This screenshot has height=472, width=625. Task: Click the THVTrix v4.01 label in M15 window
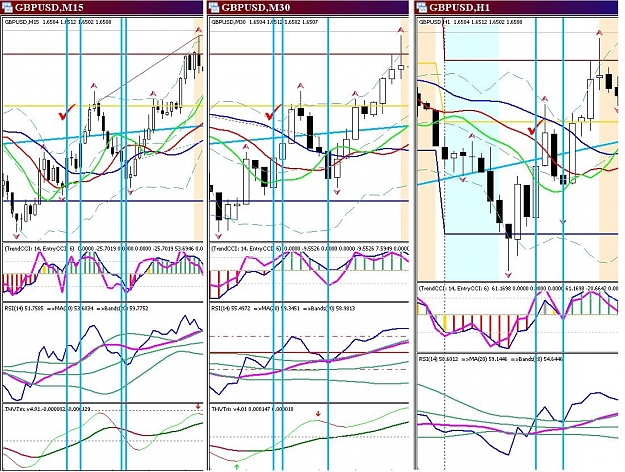pyautogui.click(x=47, y=409)
